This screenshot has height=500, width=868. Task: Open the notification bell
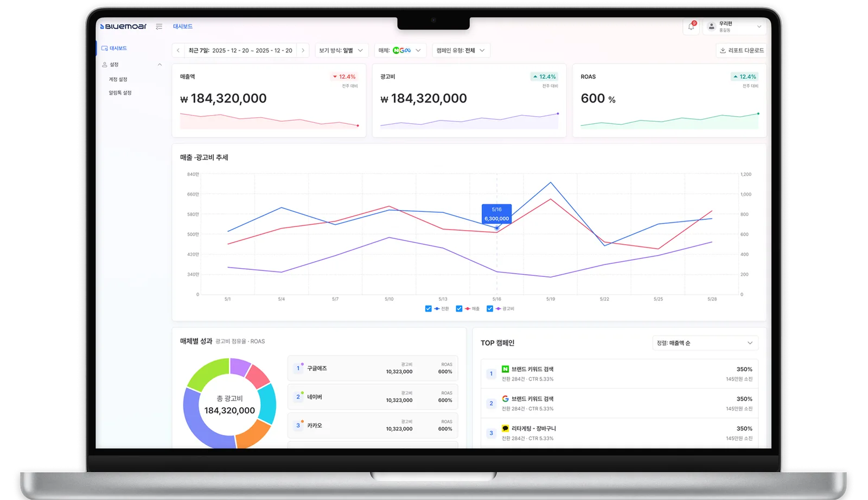(691, 26)
